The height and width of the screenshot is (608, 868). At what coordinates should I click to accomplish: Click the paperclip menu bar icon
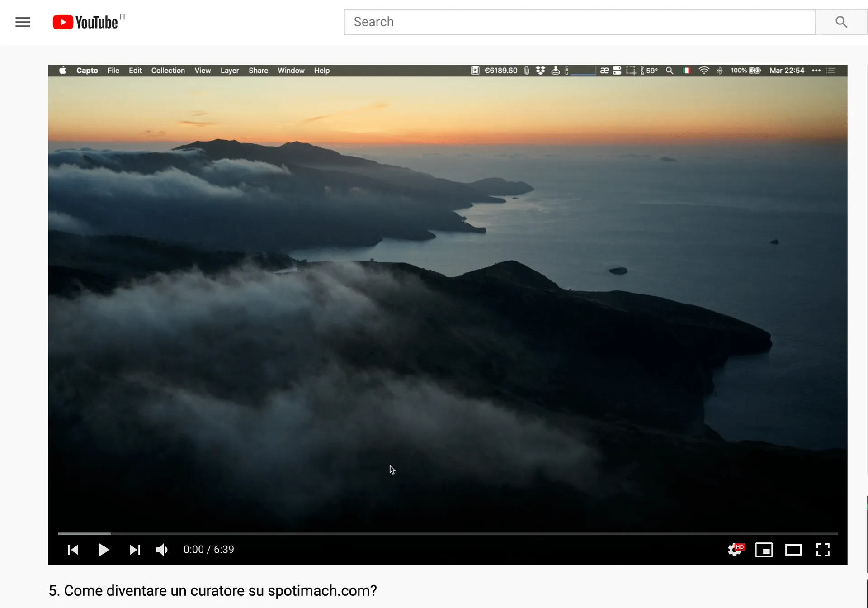point(527,71)
